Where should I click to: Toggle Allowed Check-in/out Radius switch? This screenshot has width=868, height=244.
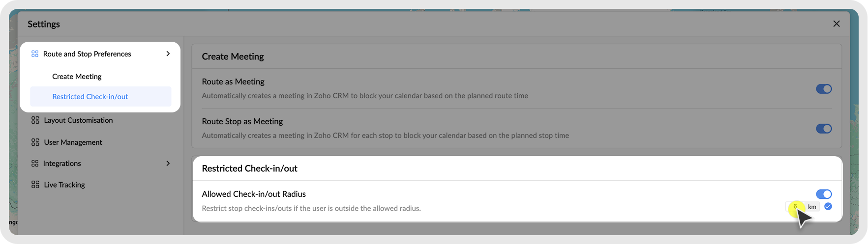pos(824,194)
